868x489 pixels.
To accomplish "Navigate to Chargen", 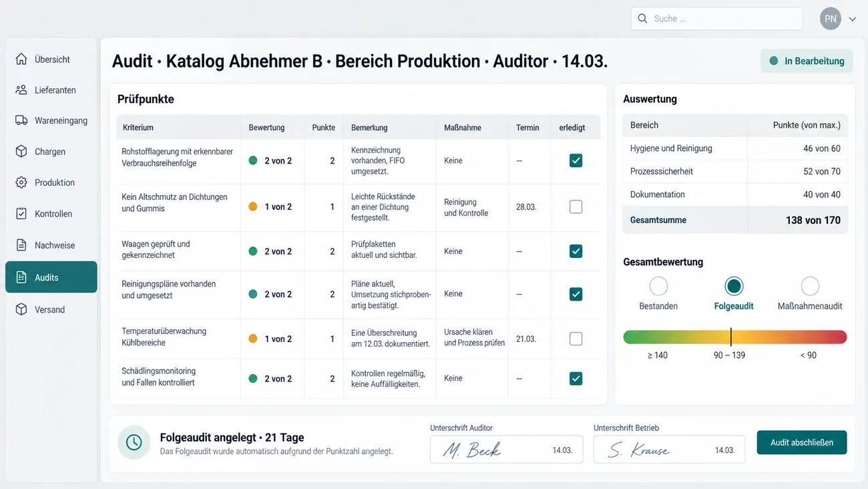I will tap(51, 152).
